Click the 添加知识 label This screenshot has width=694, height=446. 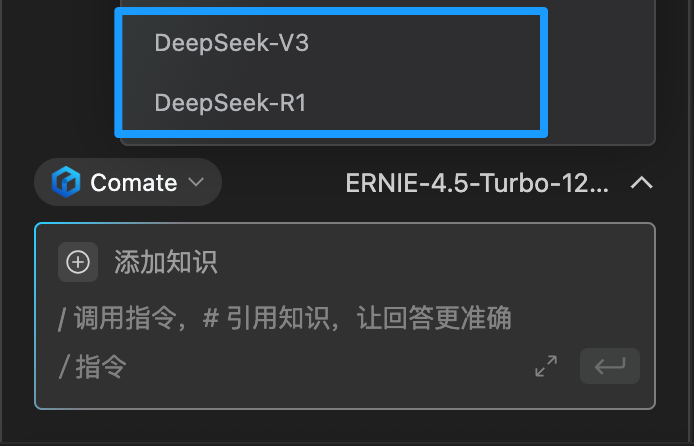tap(166, 262)
